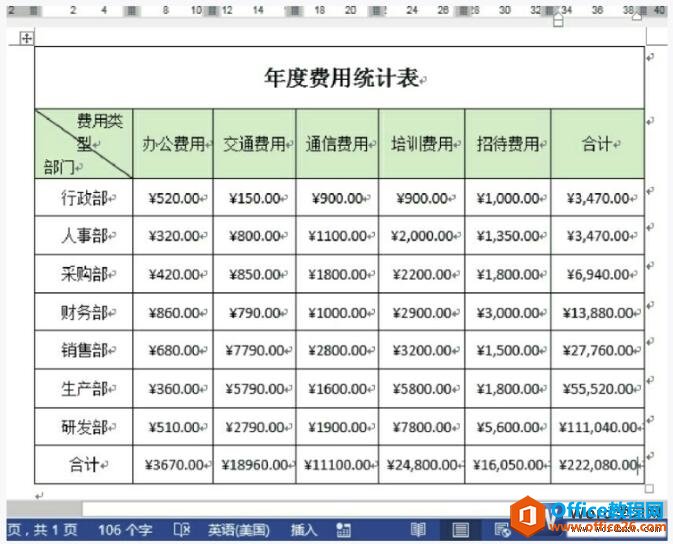This screenshot has height=544, width=673.
Task: Click cell '¥55,520.00' in 生产部 row
Action: pos(598,389)
